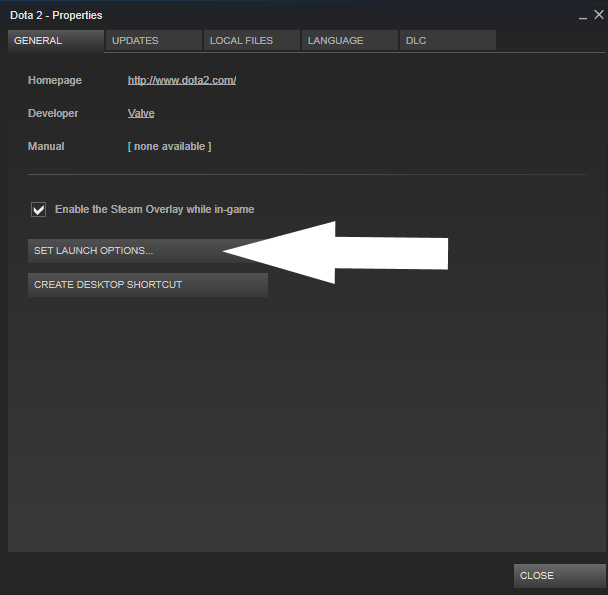
Task: Switch to the Language tab
Action: (x=350, y=41)
